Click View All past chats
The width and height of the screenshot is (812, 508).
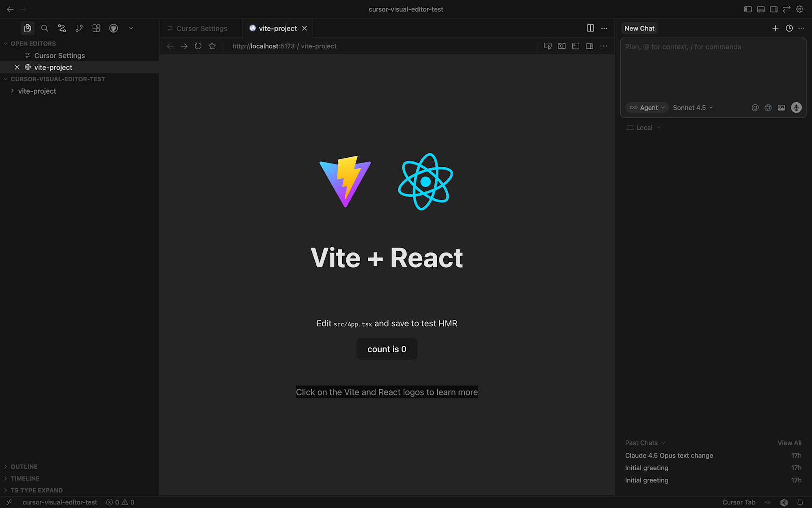(x=789, y=443)
